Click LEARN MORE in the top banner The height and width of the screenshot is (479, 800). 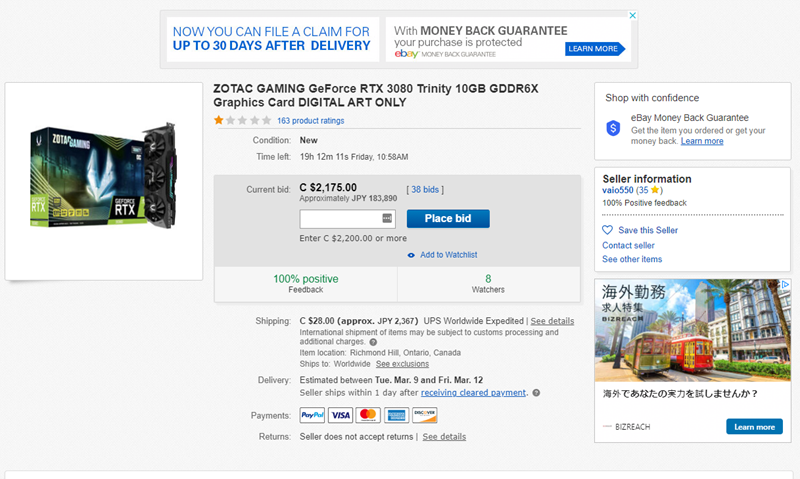click(x=594, y=48)
